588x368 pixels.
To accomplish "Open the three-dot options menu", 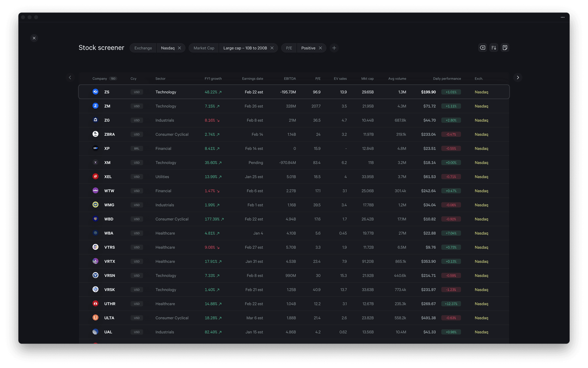I will click(562, 17).
